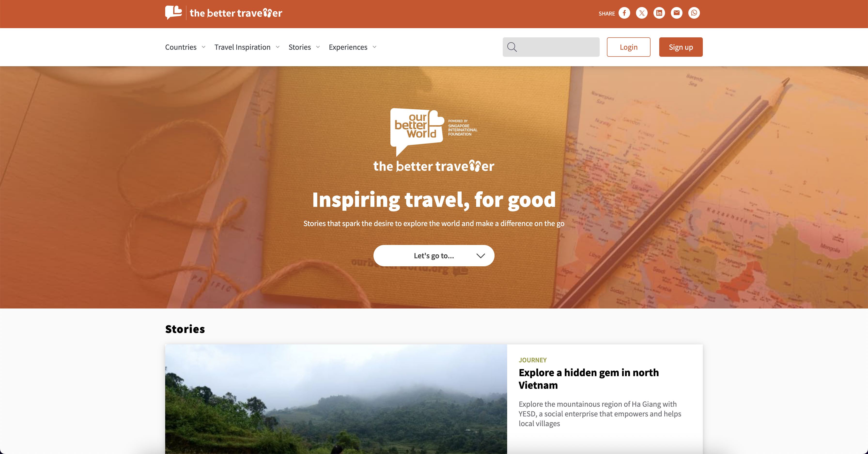868x454 pixels.
Task: Share the page on X (Twitter)
Action: click(x=642, y=13)
